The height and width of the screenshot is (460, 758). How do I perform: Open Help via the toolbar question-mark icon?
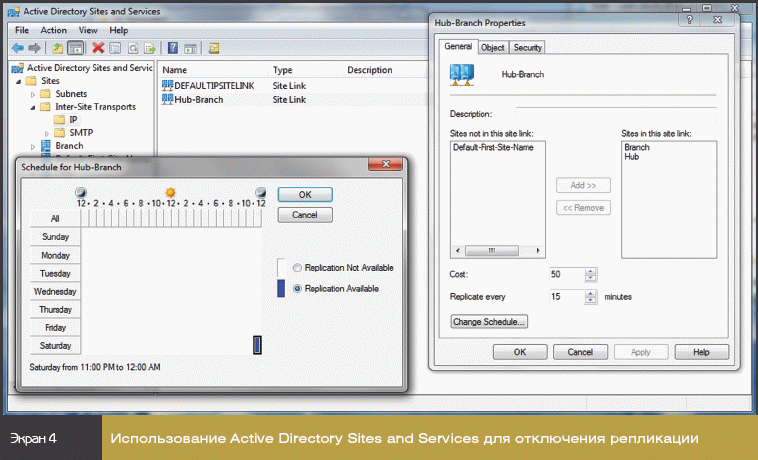coord(173,47)
